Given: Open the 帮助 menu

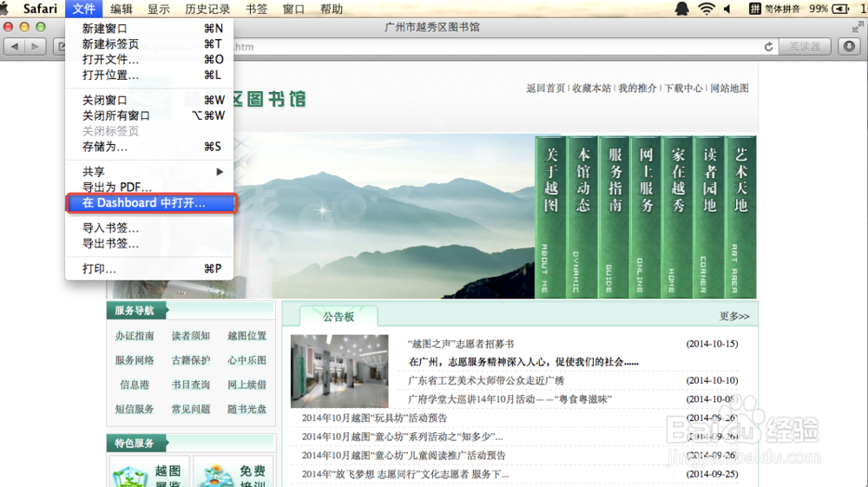Looking at the screenshot, I should coord(331,9).
